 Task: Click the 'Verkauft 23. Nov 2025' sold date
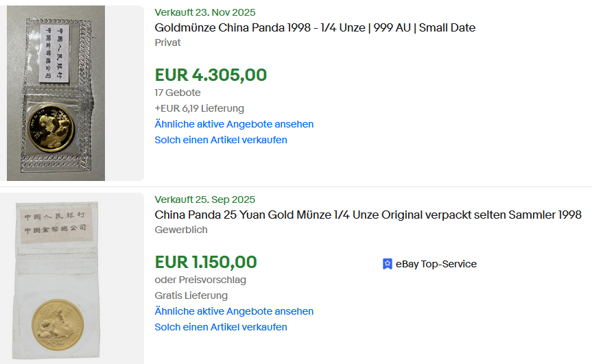(205, 12)
